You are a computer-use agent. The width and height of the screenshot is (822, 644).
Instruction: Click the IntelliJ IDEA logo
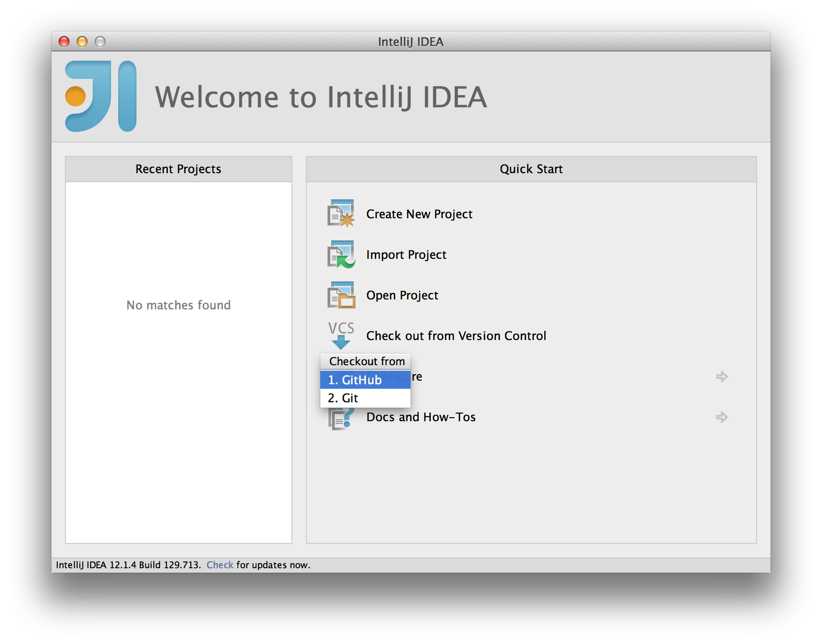(101, 96)
